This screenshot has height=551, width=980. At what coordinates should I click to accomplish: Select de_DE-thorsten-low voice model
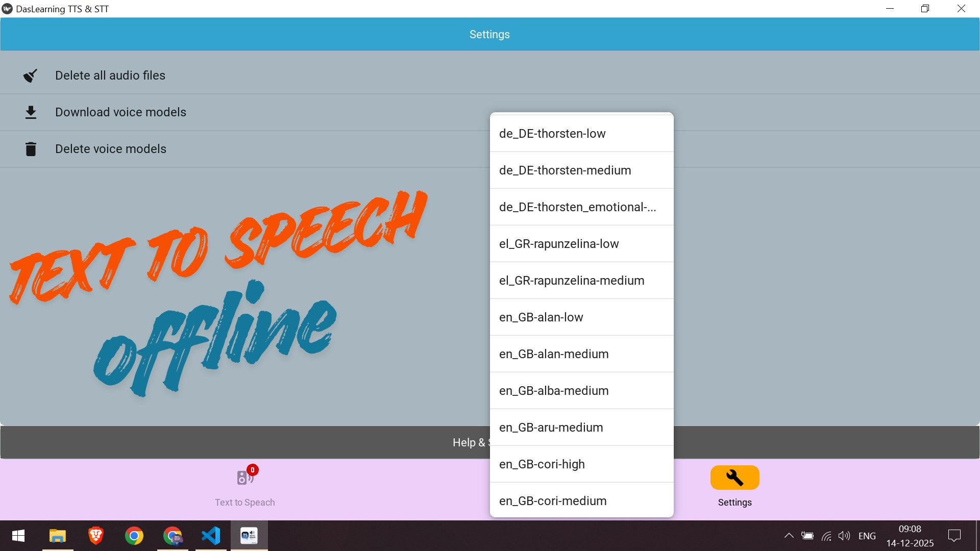coord(581,134)
